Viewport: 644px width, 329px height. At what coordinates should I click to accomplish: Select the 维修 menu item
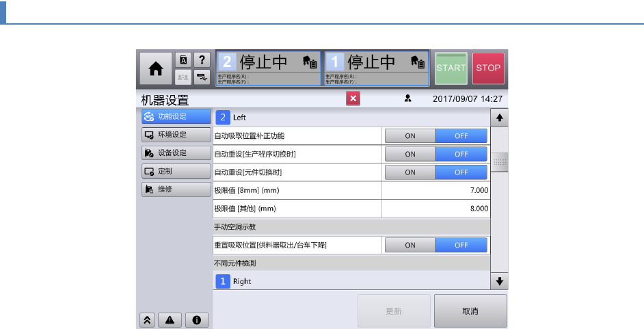176,189
